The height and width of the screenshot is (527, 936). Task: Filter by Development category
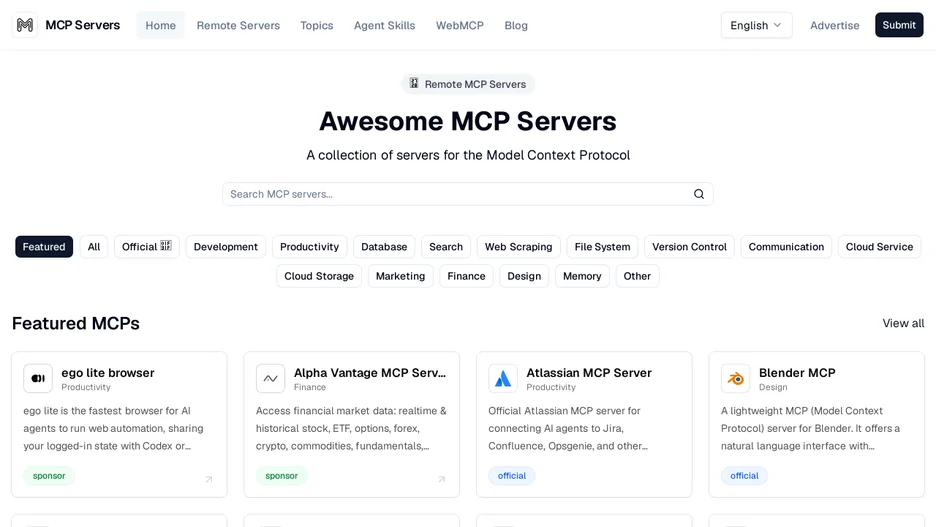click(226, 246)
